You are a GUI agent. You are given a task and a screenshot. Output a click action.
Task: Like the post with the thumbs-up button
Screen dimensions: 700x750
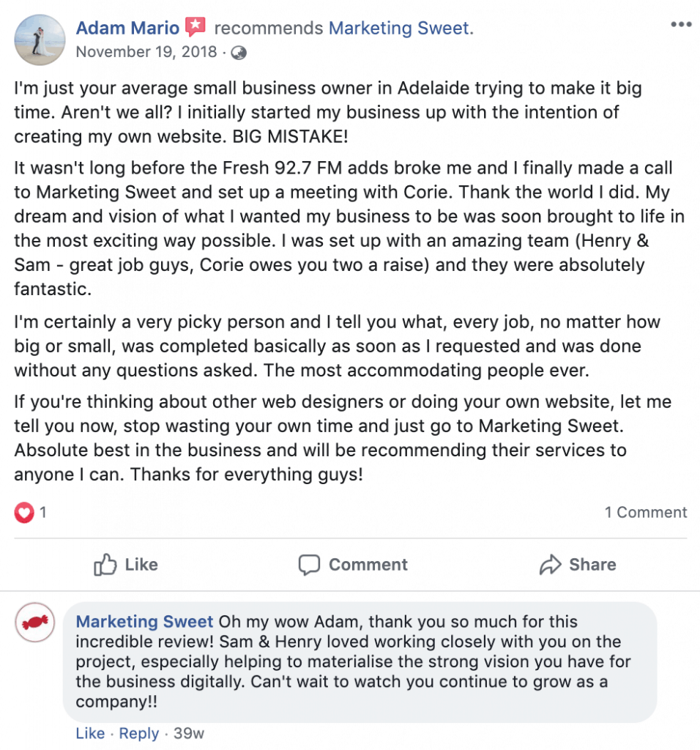point(126,565)
